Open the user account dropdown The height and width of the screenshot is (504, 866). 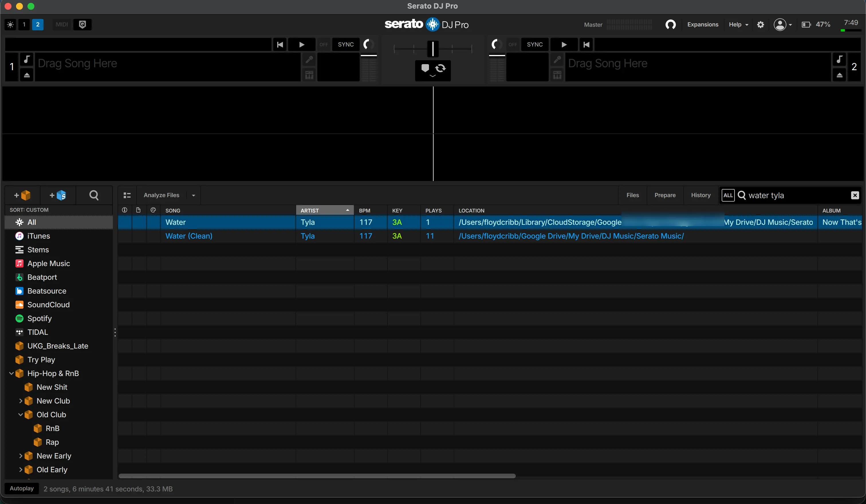click(x=782, y=24)
